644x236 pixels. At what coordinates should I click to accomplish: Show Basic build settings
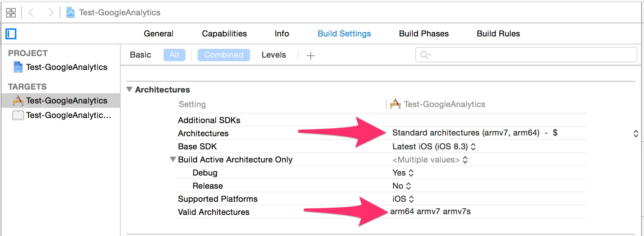(x=140, y=55)
